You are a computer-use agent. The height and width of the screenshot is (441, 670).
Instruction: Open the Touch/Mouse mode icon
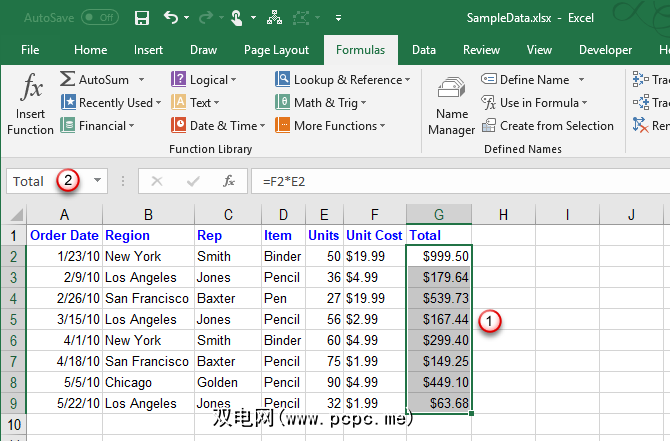click(235, 18)
